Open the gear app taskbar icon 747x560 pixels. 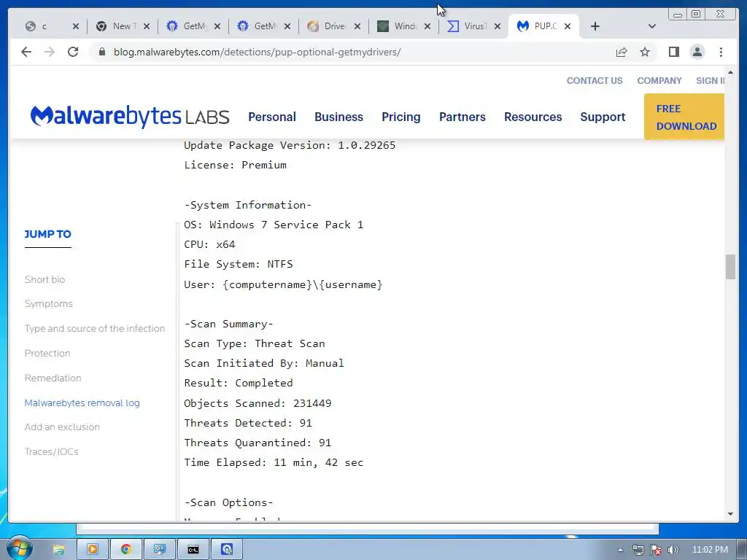pos(227,550)
